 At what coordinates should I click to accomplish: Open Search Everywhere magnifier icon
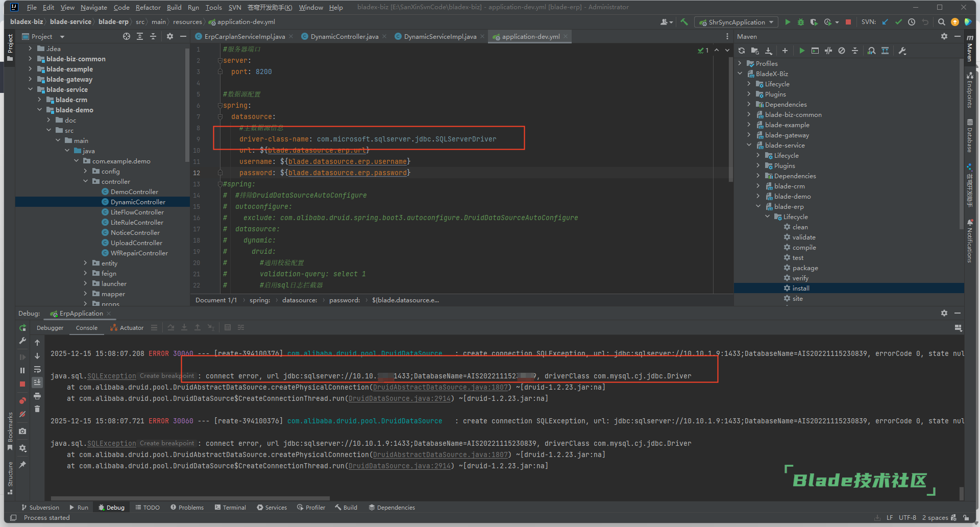942,22
